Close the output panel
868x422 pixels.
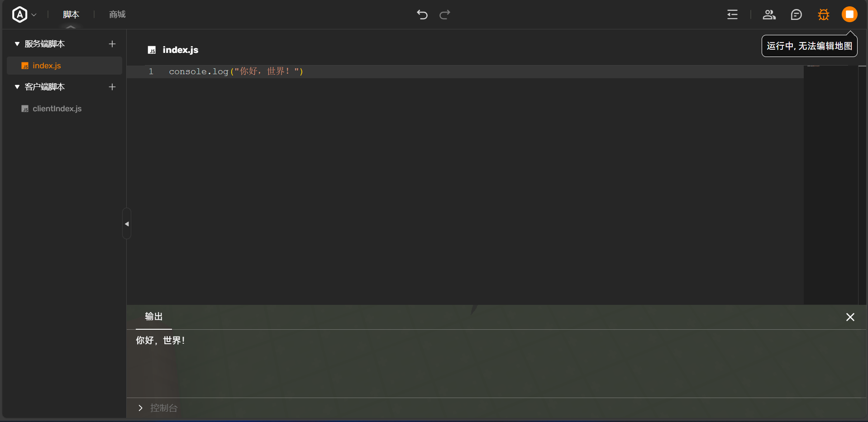point(850,317)
